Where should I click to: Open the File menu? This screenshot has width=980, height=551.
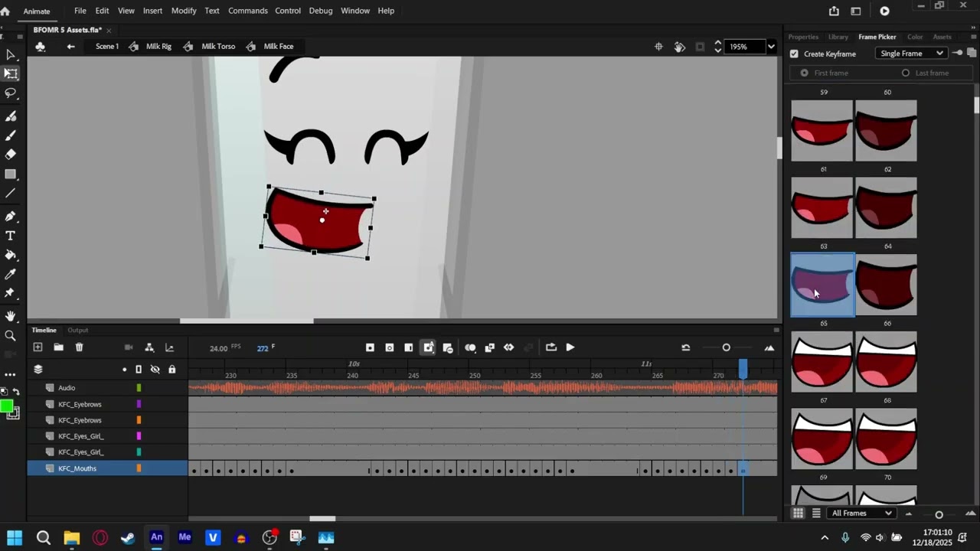(80, 11)
